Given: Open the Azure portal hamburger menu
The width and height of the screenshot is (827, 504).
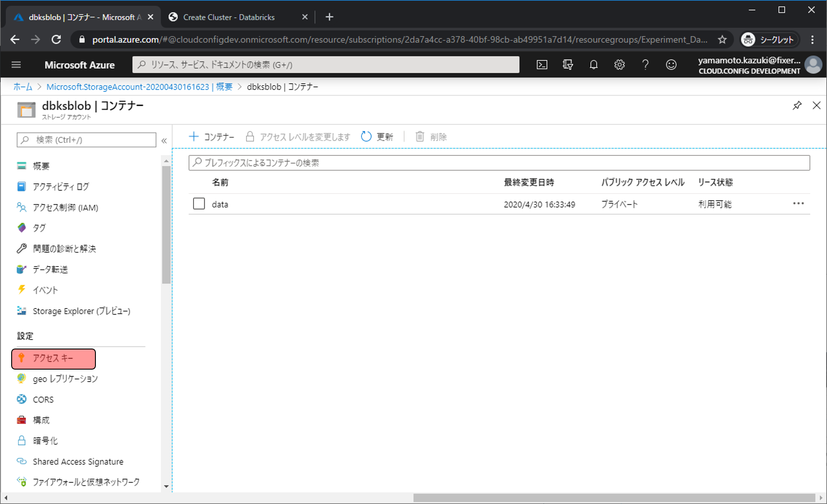Looking at the screenshot, I should click(16, 65).
